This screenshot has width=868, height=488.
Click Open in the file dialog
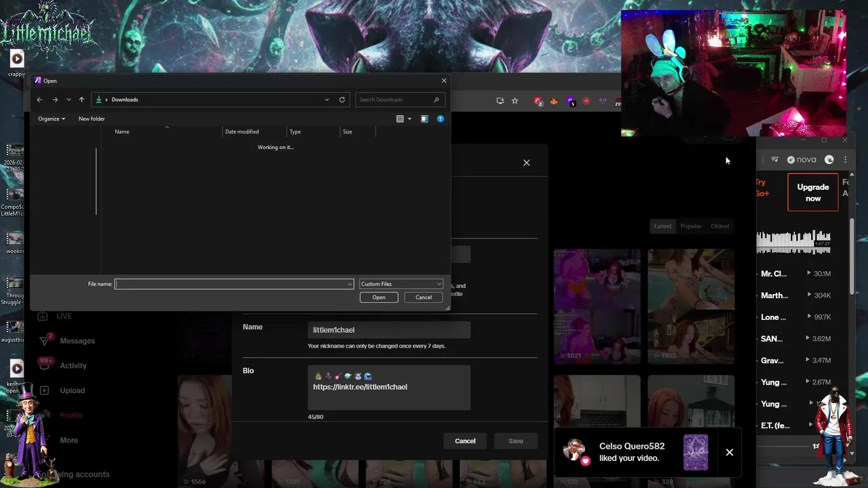(x=379, y=298)
